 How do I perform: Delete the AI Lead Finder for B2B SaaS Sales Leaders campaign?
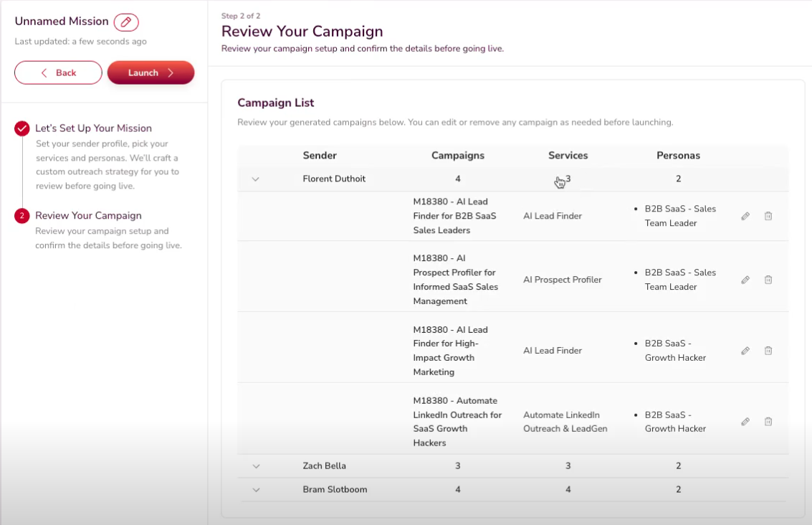pos(768,216)
